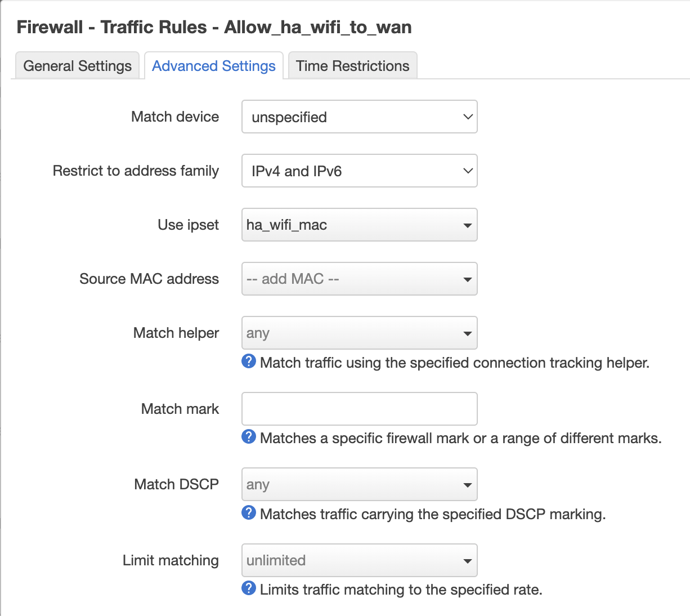Click caret arrow in Source MAC address field
The image size is (690, 616).
click(467, 280)
